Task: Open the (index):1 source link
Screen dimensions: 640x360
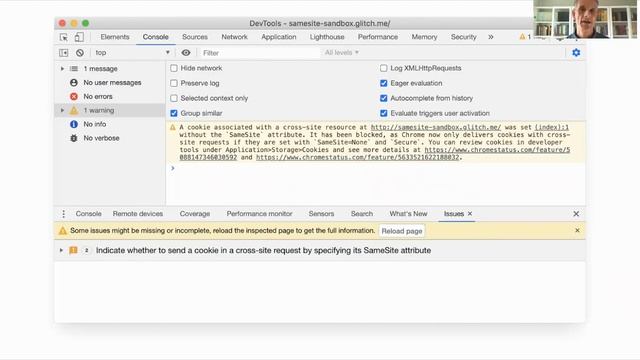Action: (x=552, y=127)
